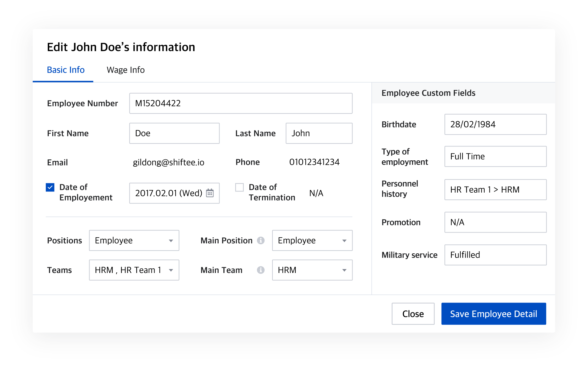Click the Employee Custom Fields heading
This screenshot has height=369, width=588.
coord(428,93)
